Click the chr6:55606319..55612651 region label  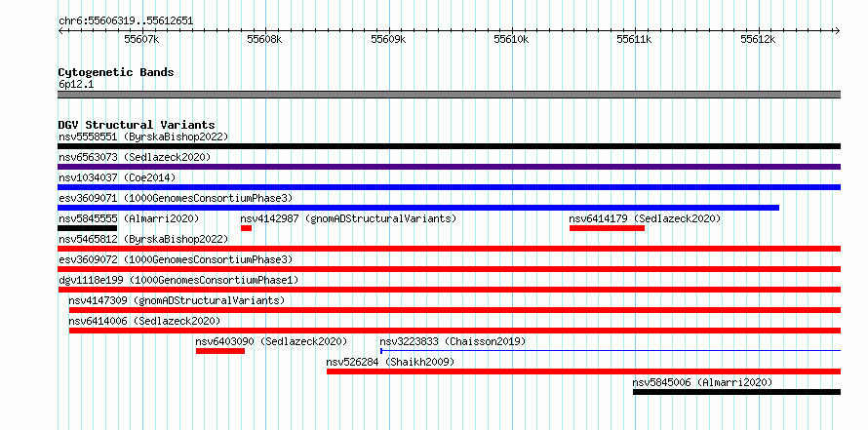point(126,21)
